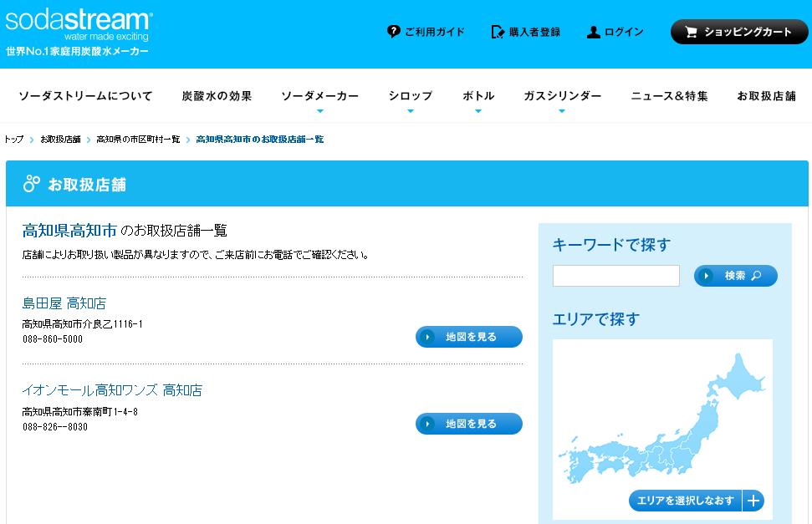Image resolution: width=812 pixels, height=524 pixels.
Task: Click エリアを選択しなおす button
Action: tap(686, 501)
